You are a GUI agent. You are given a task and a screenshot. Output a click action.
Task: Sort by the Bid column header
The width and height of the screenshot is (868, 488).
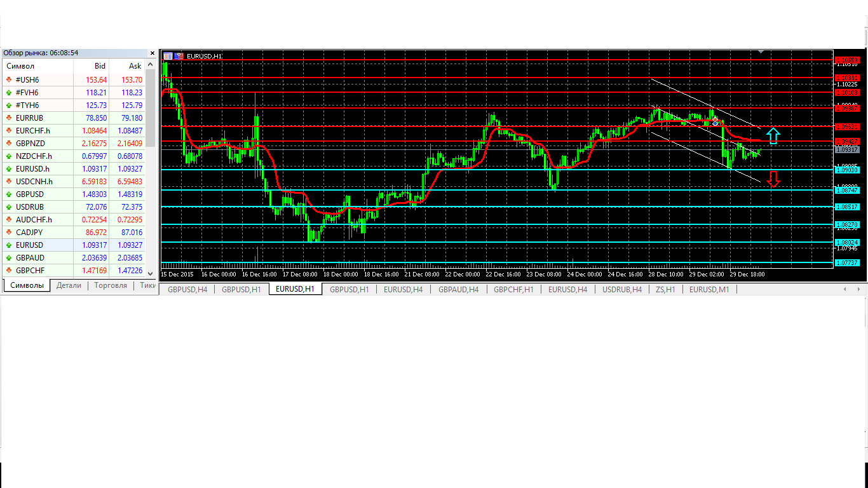click(92, 66)
